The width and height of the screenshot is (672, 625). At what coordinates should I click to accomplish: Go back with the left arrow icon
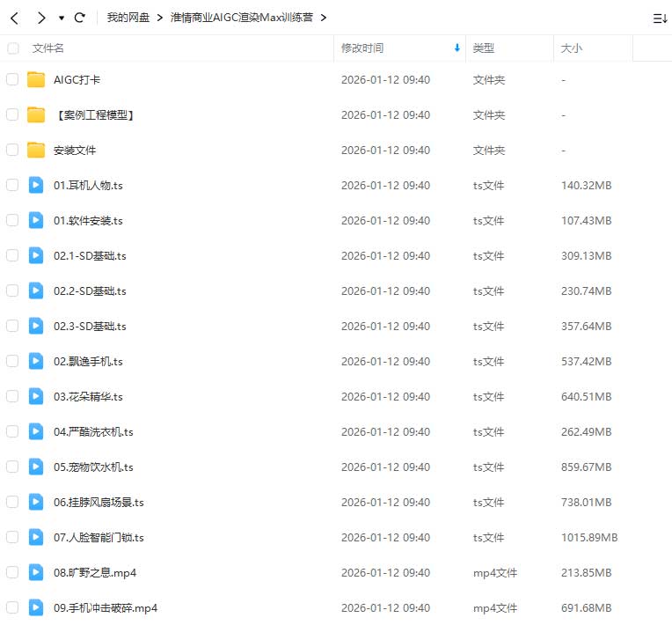(x=15, y=18)
